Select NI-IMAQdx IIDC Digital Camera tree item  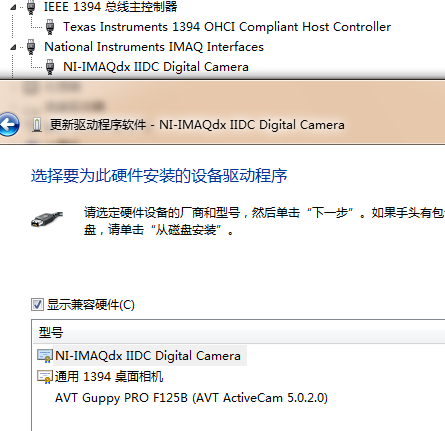[x=156, y=67]
